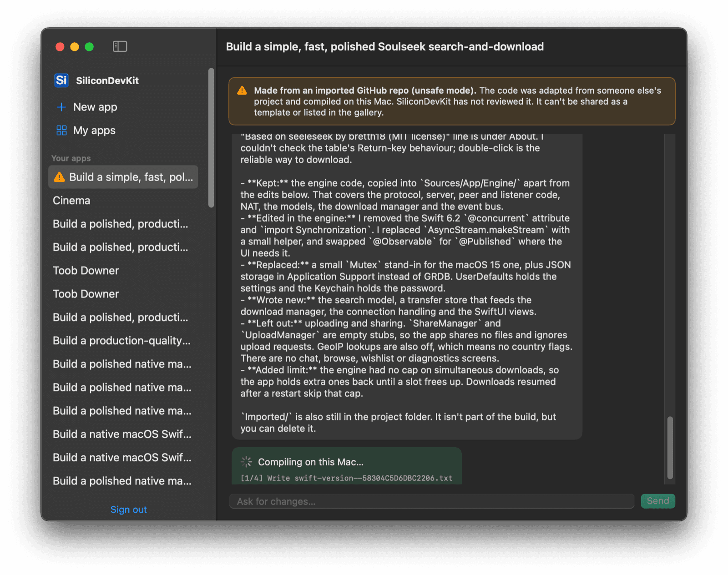Focus the 'Ask for changes...' input field
The width and height of the screenshot is (728, 575).
(432, 501)
